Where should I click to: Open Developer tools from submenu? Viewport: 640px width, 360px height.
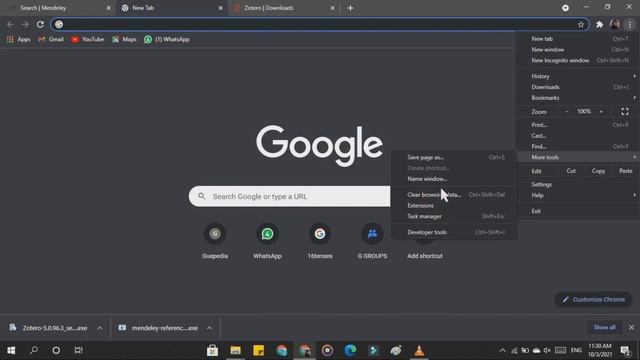[454, 232]
